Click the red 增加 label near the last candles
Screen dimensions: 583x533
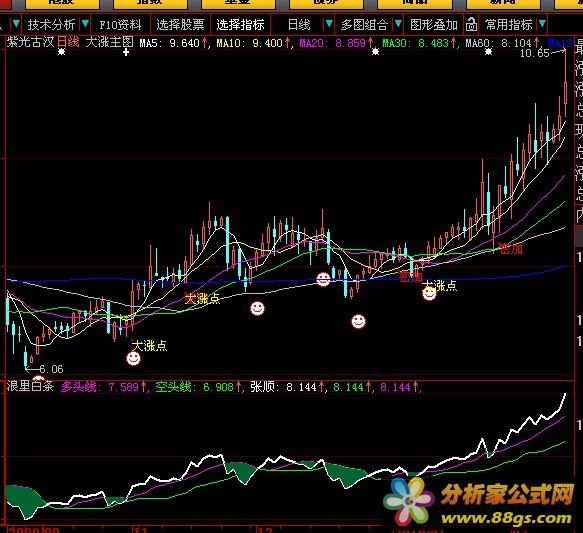(510, 249)
